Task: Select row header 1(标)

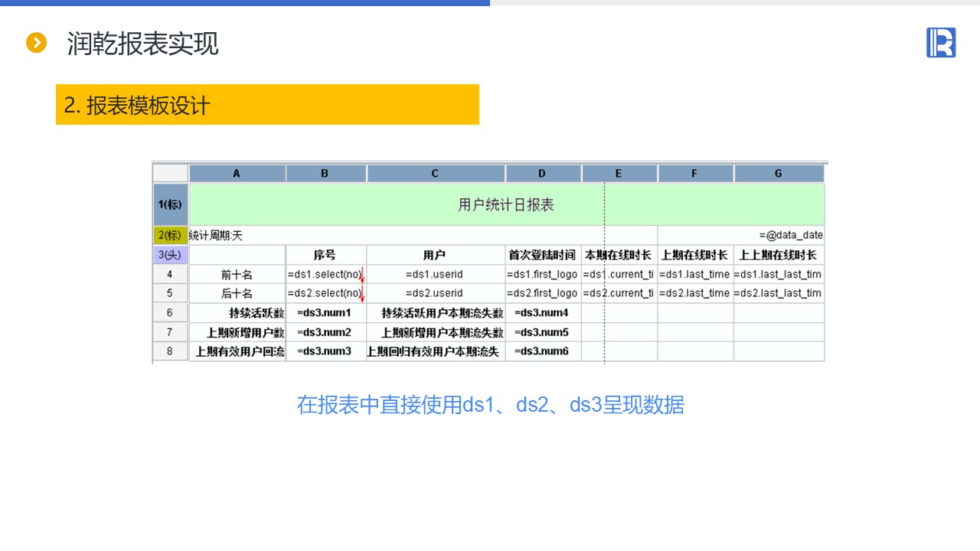Action: pos(170,204)
